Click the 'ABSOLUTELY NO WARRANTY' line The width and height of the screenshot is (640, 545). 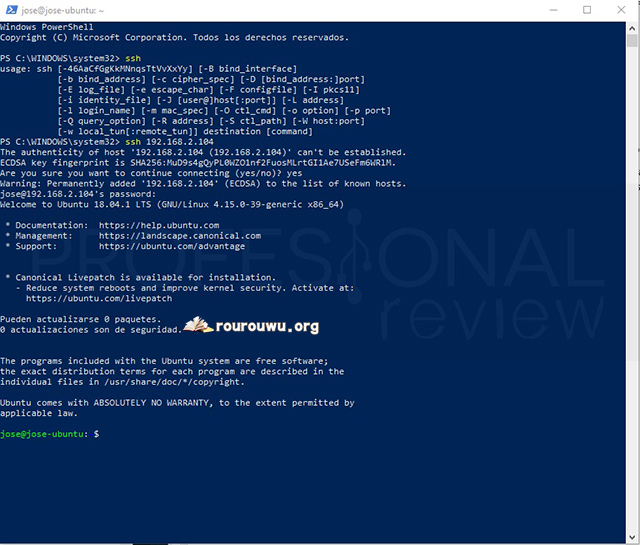tap(177, 403)
